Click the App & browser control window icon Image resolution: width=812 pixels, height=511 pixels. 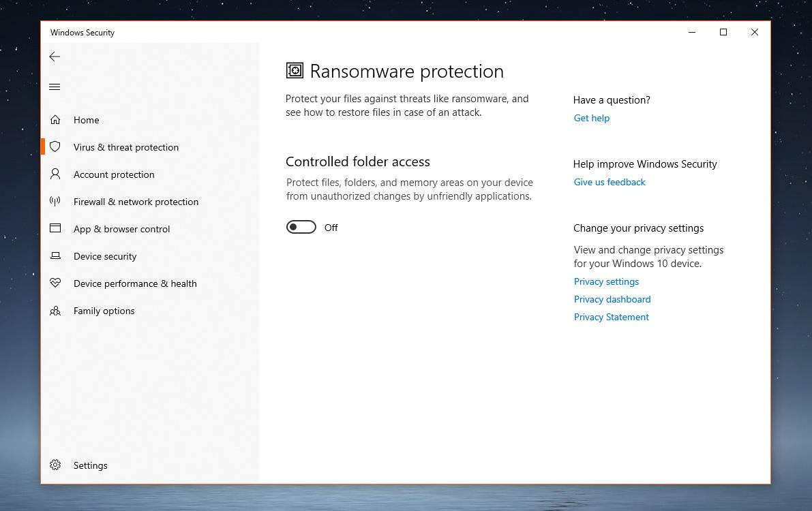55,228
